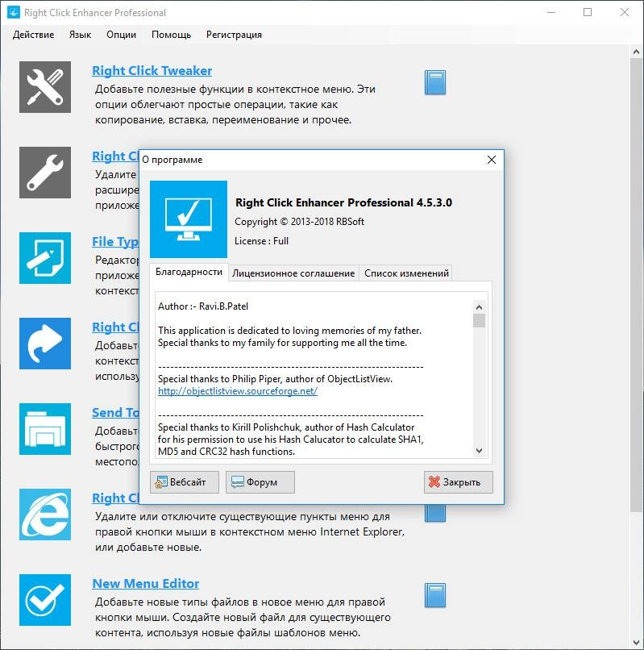Click the main window vertical scrollbar thumb
This screenshot has width=644, height=650.
click(636, 285)
